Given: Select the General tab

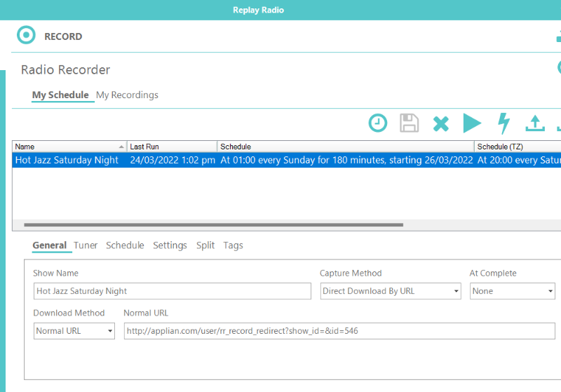Looking at the screenshot, I should [49, 245].
